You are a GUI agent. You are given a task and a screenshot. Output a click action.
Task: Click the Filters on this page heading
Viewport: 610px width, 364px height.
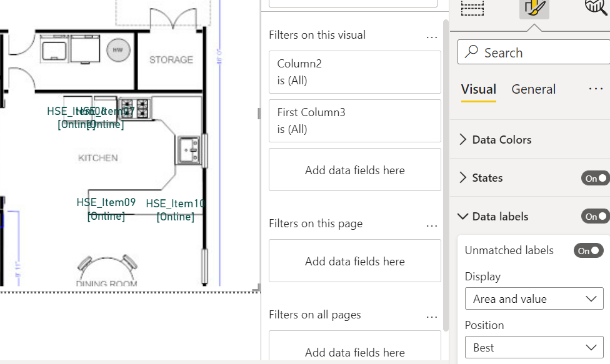click(316, 224)
